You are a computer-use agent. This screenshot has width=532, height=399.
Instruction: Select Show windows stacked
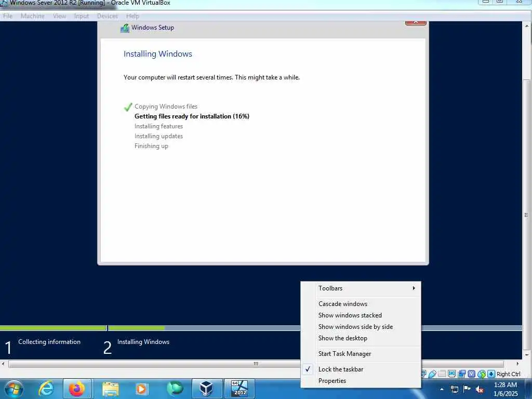tap(361, 315)
